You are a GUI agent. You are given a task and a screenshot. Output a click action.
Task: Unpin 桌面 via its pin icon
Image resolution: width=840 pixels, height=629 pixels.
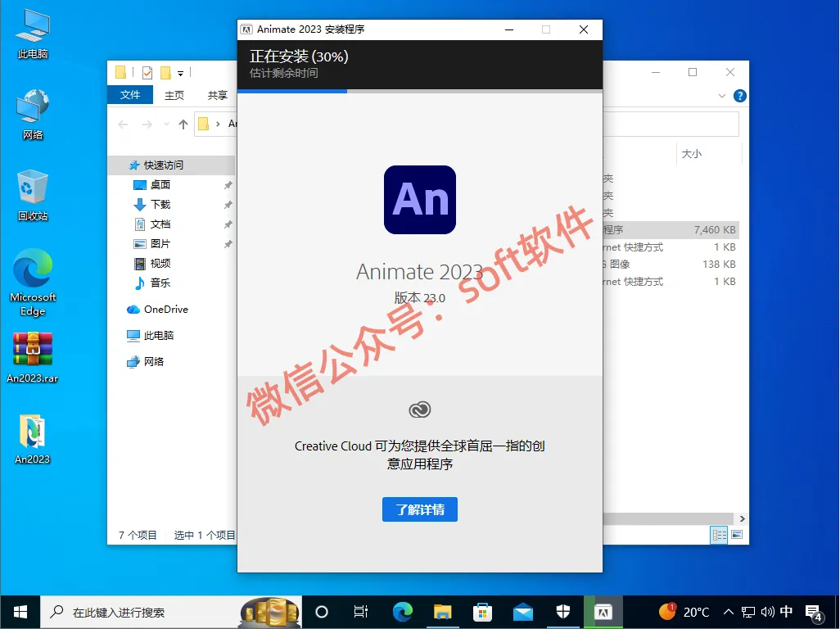[x=228, y=185]
